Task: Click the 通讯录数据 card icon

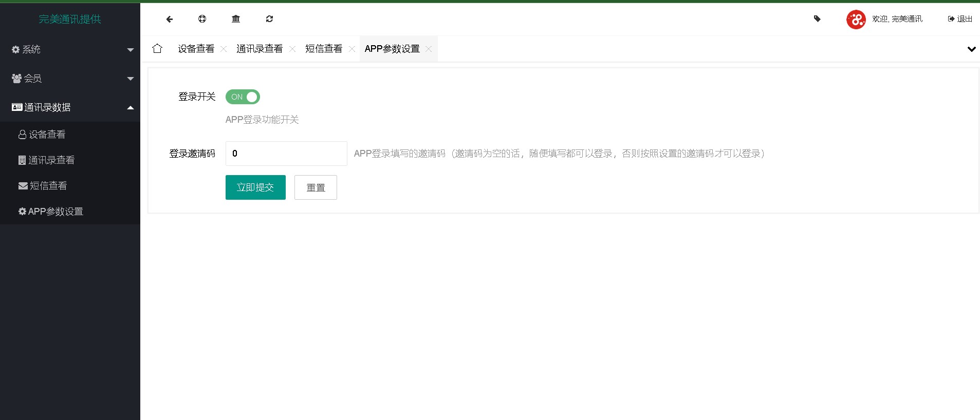Action: (x=17, y=107)
